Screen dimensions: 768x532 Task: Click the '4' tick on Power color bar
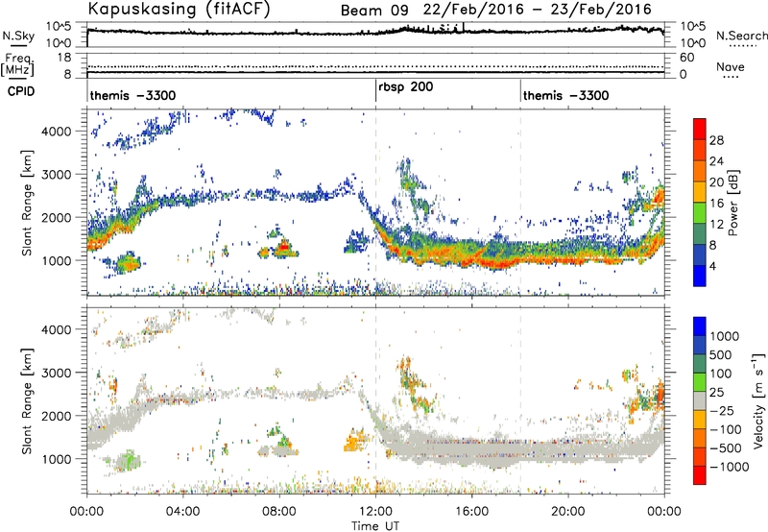(712, 266)
